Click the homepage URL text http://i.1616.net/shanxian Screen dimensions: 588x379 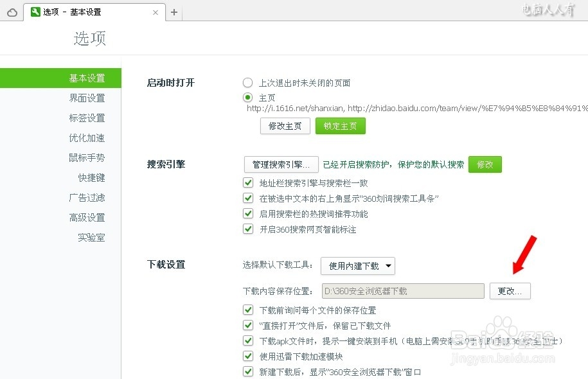click(296, 109)
